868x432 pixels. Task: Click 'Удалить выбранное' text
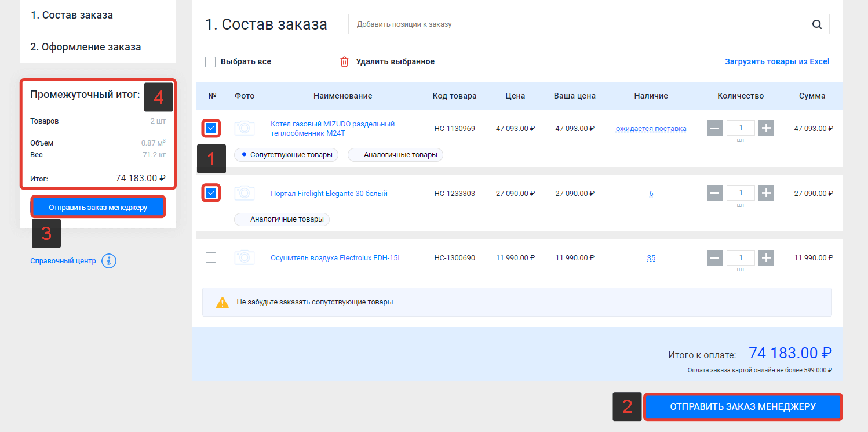click(x=395, y=61)
